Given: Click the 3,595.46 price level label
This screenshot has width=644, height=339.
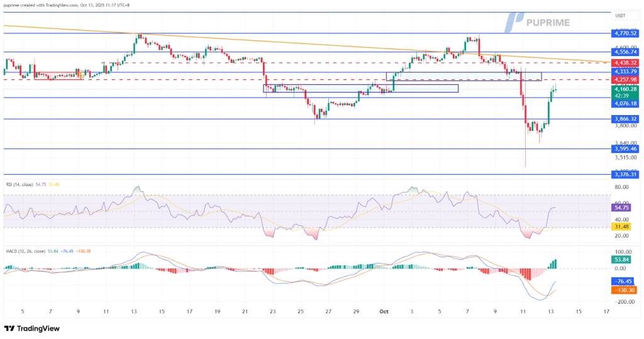Looking at the screenshot, I should coord(625,148).
